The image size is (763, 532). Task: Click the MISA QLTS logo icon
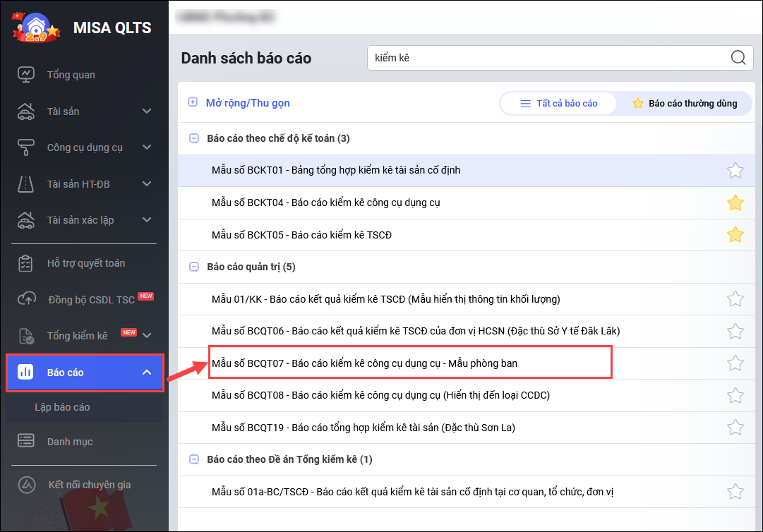click(x=36, y=28)
